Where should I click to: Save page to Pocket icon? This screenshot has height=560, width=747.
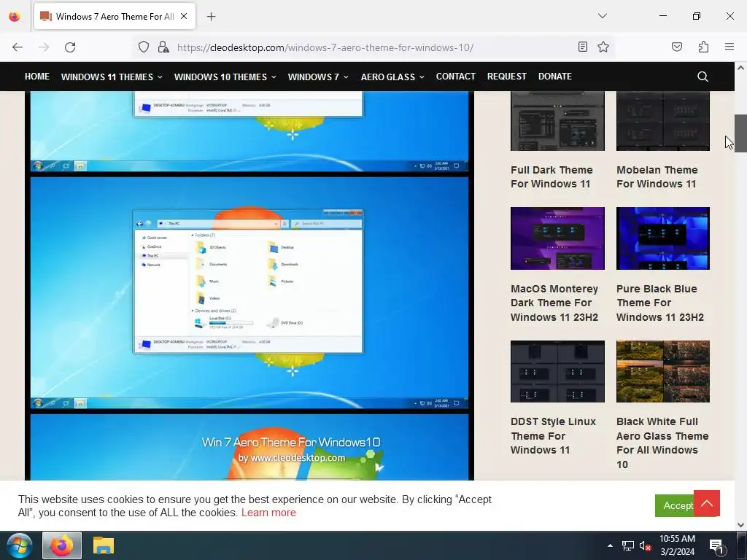tap(677, 47)
